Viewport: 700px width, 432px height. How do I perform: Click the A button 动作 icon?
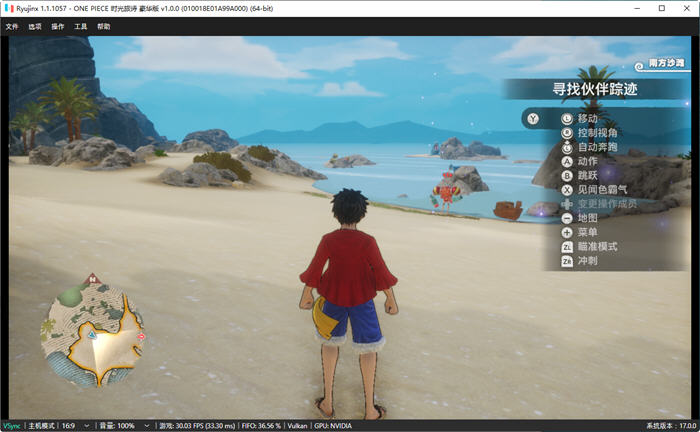pyautogui.click(x=567, y=162)
